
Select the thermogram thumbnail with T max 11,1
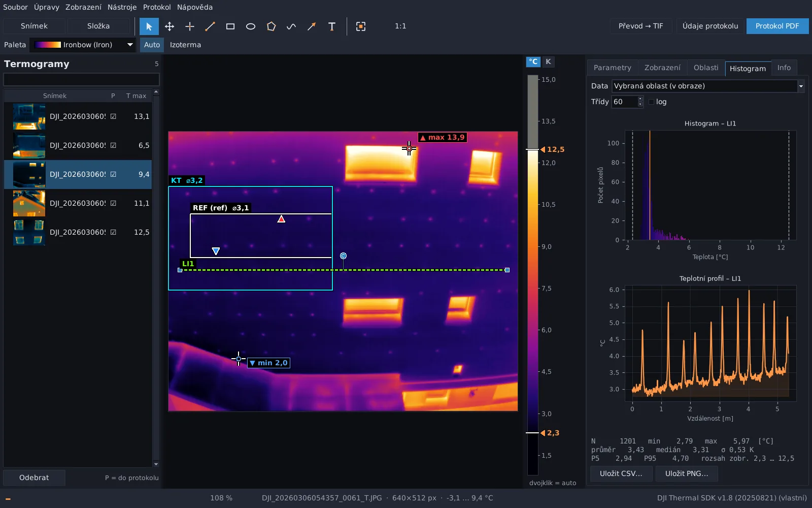[29, 203]
